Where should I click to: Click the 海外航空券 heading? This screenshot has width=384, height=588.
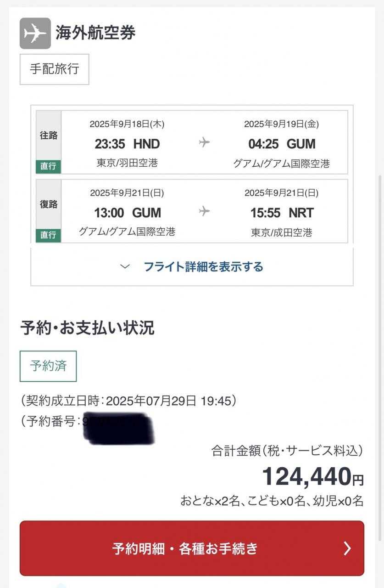click(x=95, y=33)
